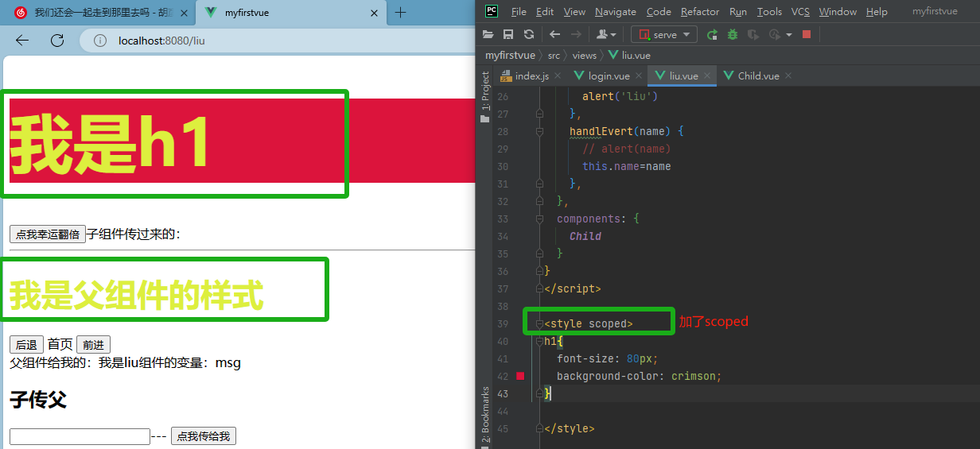980x449 pixels.
Task: Click the Run with Coverage icon
Action: (x=752, y=34)
